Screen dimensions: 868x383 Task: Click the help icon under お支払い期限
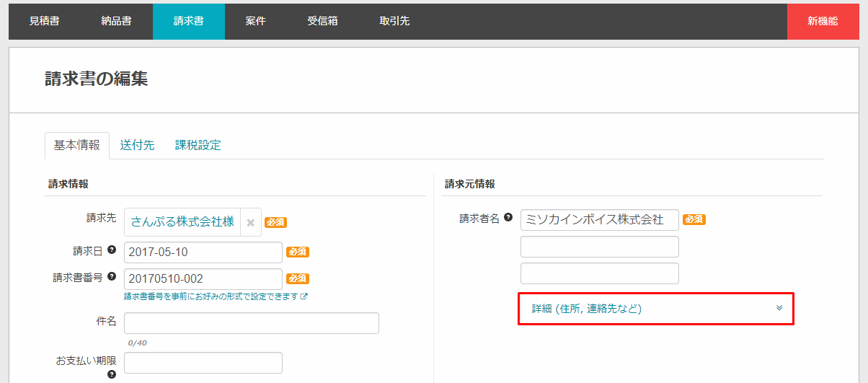tap(112, 374)
